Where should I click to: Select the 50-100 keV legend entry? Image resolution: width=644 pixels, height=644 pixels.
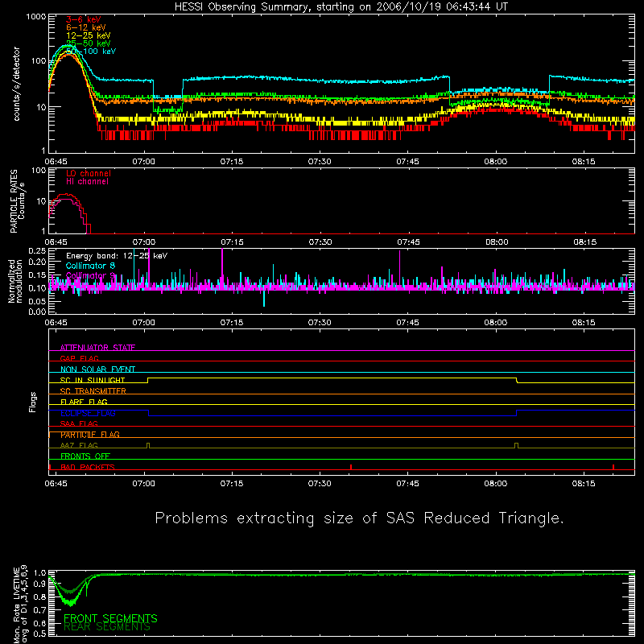[x=91, y=52]
